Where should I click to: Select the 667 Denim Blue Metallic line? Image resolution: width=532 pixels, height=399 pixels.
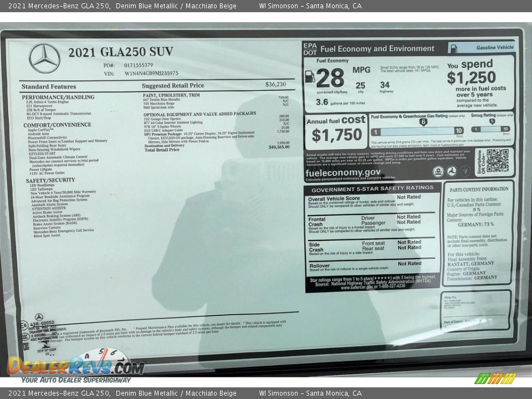click(161, 100)
